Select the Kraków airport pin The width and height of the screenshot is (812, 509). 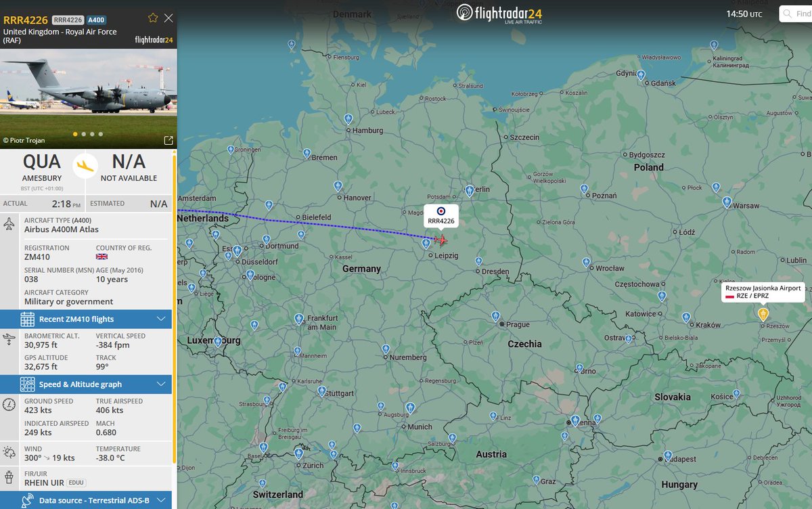click(x=686, y=317)
